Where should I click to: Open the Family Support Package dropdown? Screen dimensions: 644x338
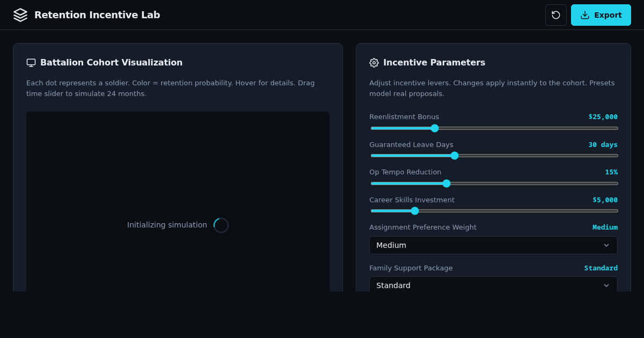click(x=493, y=285)
